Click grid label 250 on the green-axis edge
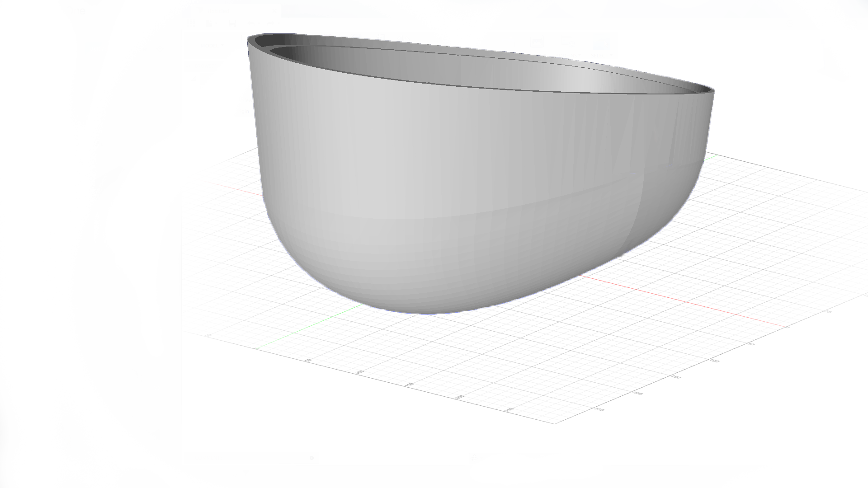 509,409
